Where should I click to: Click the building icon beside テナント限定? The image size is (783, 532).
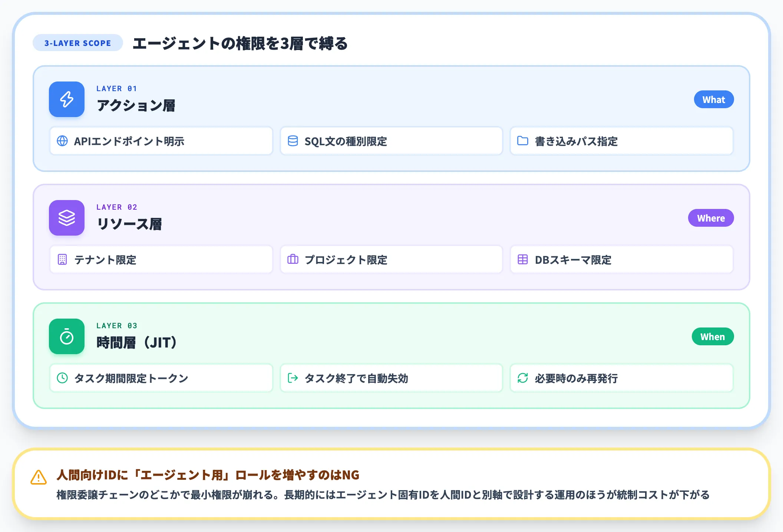(x=62, y=259)
